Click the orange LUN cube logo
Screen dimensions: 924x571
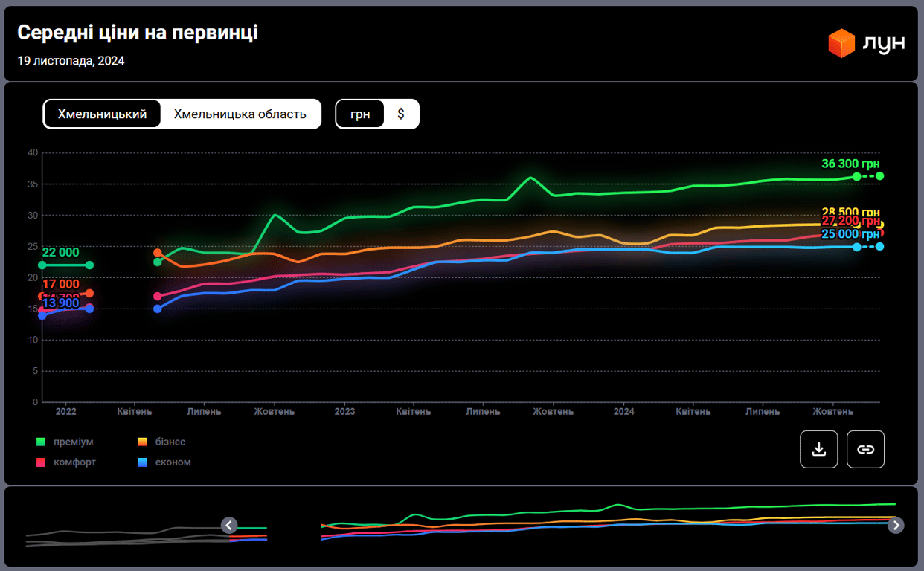pos(841,43)
